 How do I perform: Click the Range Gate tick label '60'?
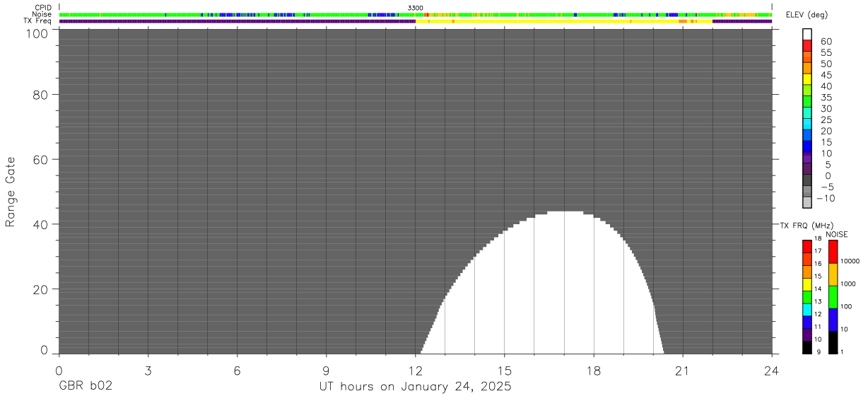[x=41, y=159]
